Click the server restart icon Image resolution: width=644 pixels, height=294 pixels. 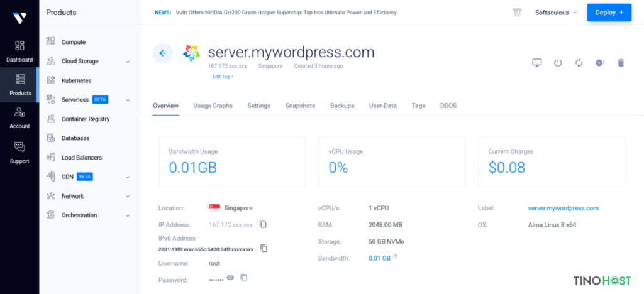click(579, 63)
